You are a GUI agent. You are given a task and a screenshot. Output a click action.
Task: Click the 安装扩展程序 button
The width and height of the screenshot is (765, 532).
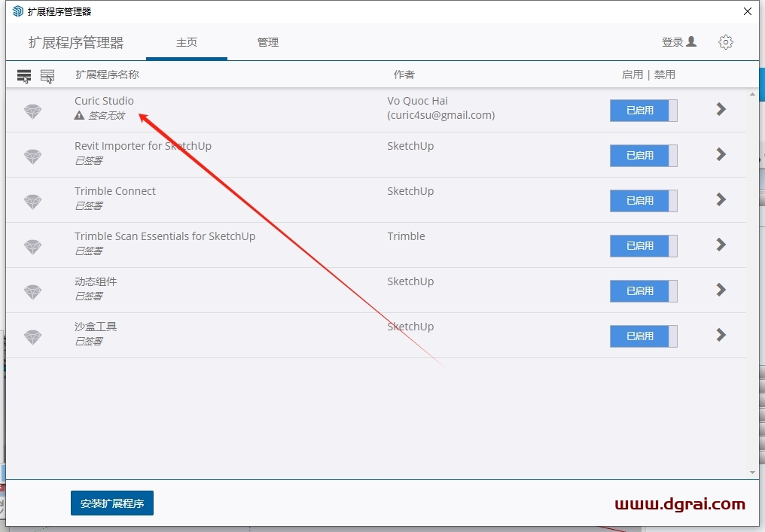click(112, 503)
